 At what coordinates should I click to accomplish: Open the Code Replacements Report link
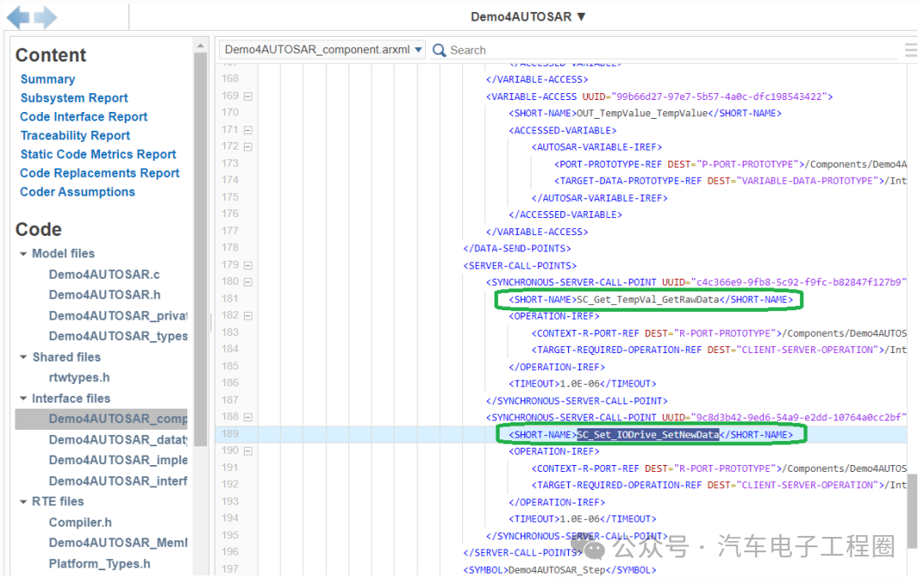pyautogui.click(x=99, y=174)
